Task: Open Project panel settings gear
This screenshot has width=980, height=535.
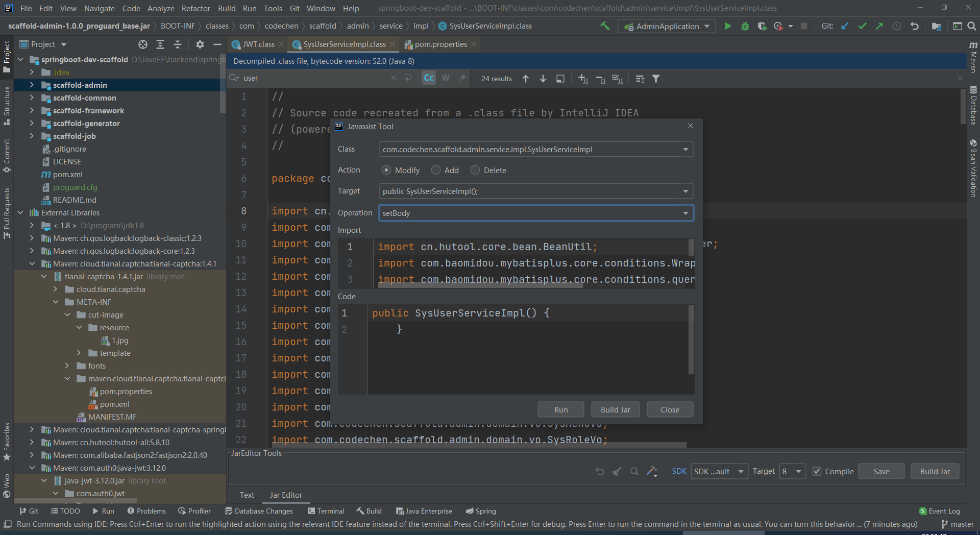Action: [x=200, y=44]
